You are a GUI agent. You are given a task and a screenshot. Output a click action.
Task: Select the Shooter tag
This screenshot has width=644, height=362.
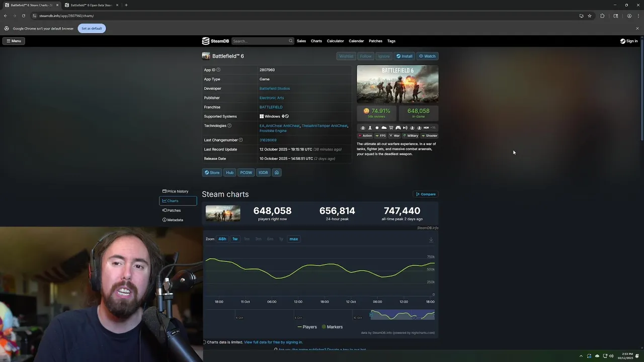429,136
